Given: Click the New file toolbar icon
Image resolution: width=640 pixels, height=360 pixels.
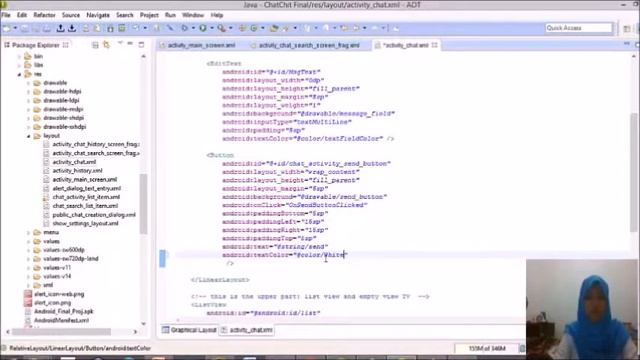Looking at the screenshot, I should (7, 28).
